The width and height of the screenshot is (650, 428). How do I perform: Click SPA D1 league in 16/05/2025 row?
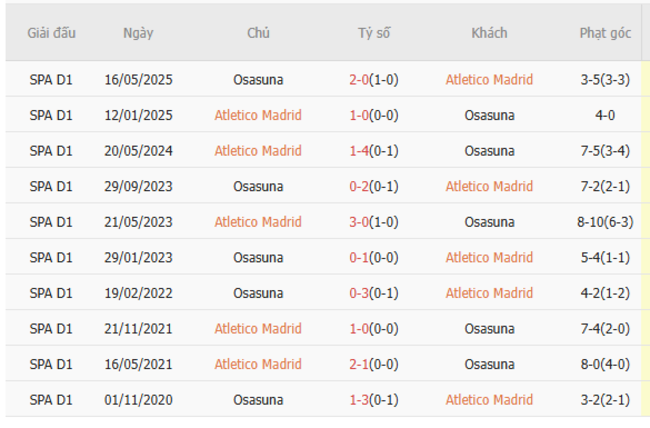point(51,79)
